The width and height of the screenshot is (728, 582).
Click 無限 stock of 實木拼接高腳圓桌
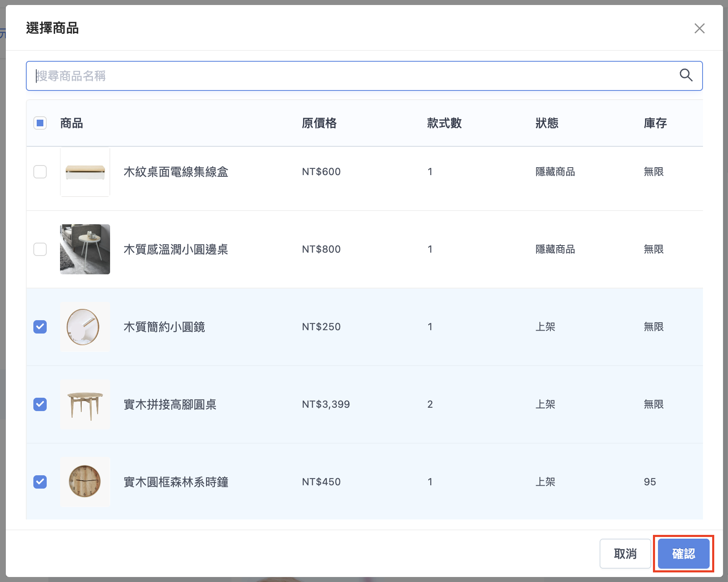[654, 404]
